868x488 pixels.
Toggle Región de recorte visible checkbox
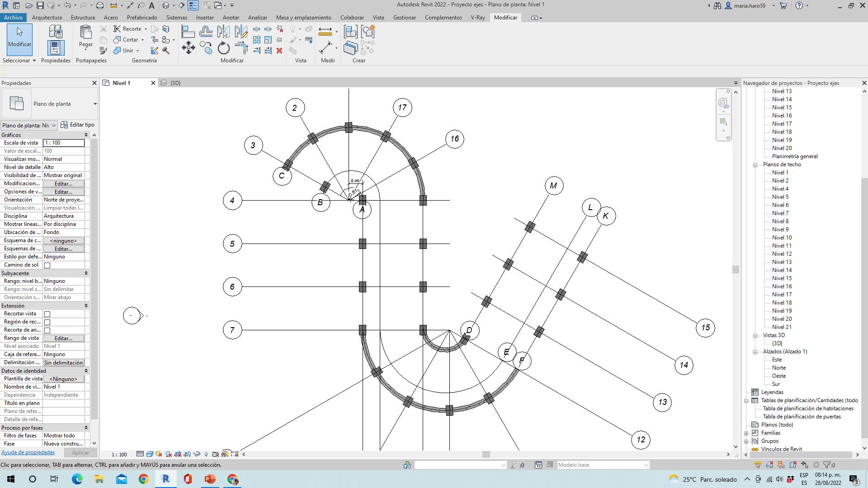point(47,322)
